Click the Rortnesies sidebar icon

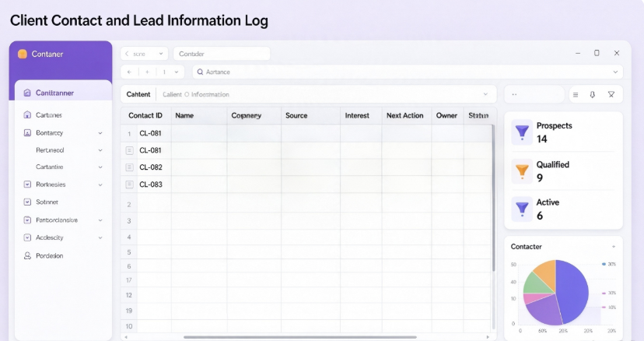(27, 185)
